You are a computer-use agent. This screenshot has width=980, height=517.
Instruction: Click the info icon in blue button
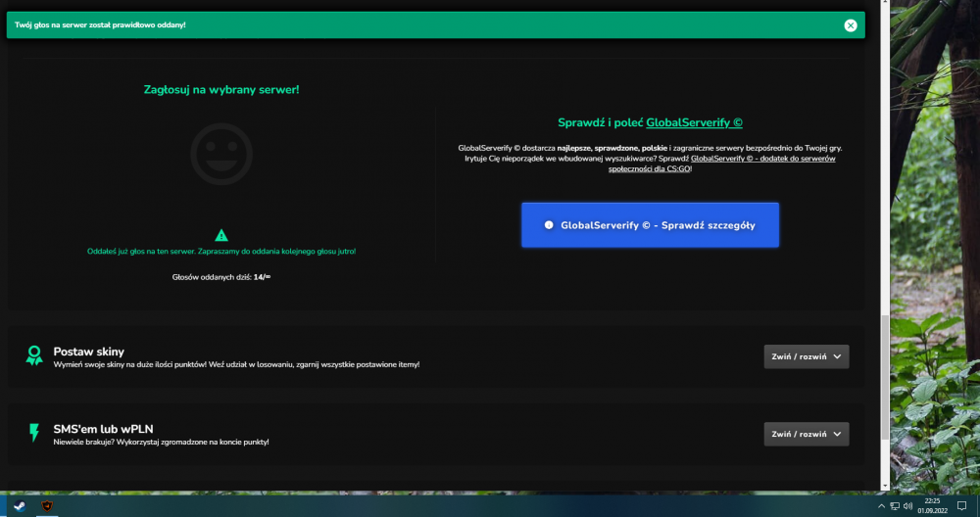pyautogui.click(x=549, y=225)
